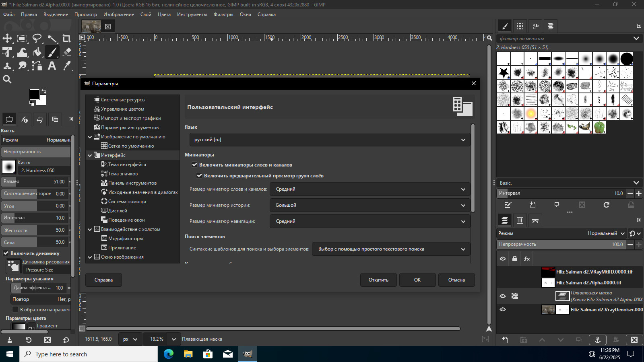
Task: Select the Paths tool
Action: [37, 66]
